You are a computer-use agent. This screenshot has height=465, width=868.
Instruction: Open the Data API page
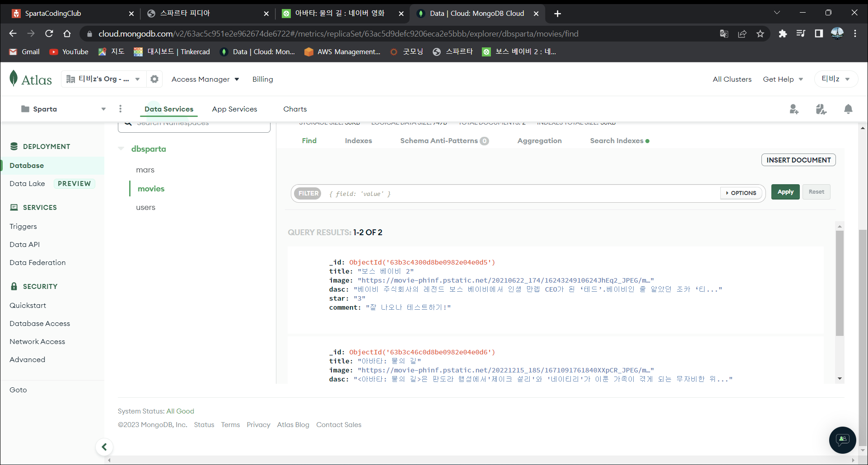25,245
